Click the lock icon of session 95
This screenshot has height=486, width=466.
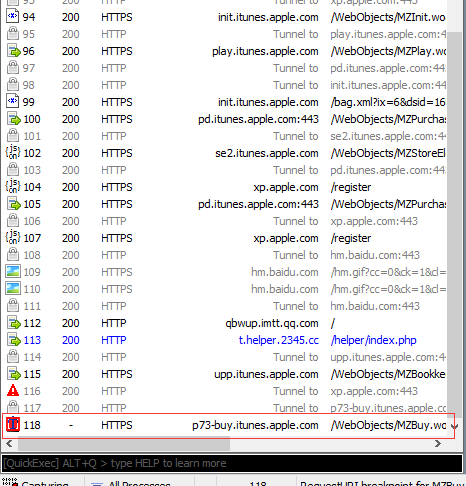click(x=13, y=34)
